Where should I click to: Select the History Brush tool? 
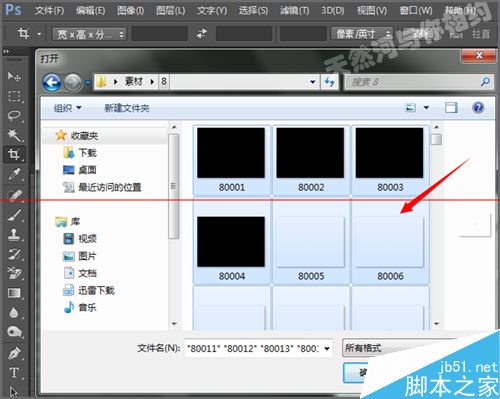14,254
